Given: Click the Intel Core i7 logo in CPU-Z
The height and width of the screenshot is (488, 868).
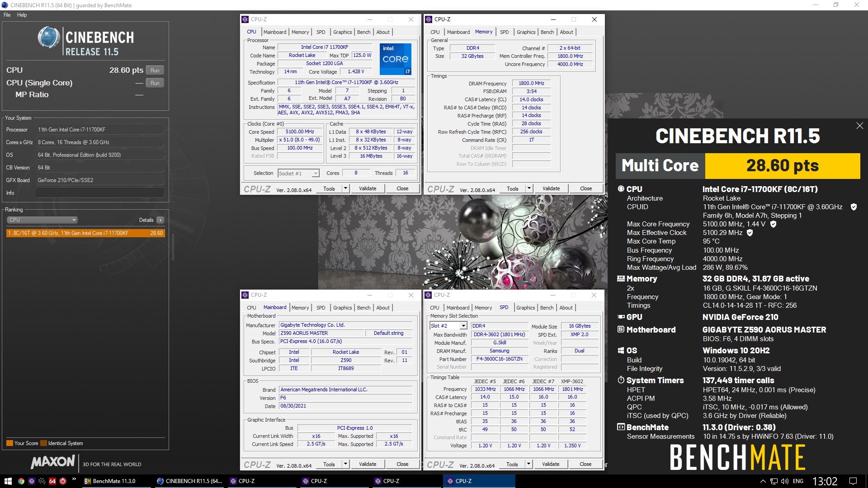Looking at the screenshot, I should click(x=396, y=59).
